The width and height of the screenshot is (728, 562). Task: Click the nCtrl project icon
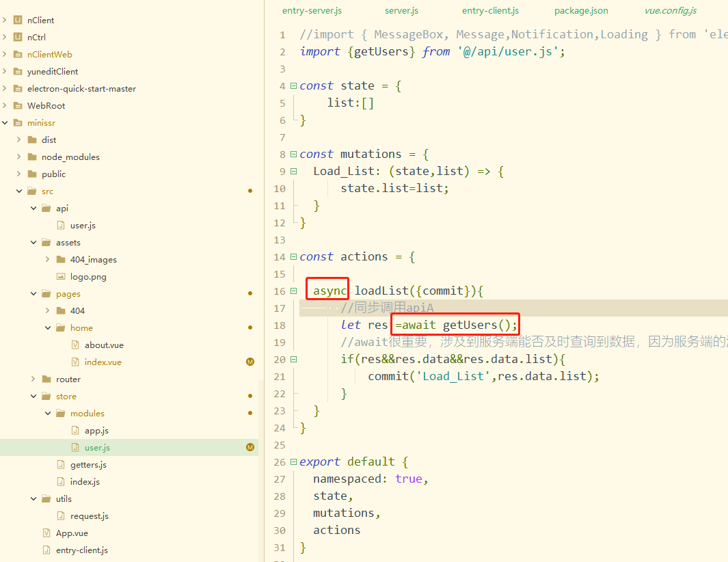click(x=18, y=38)
